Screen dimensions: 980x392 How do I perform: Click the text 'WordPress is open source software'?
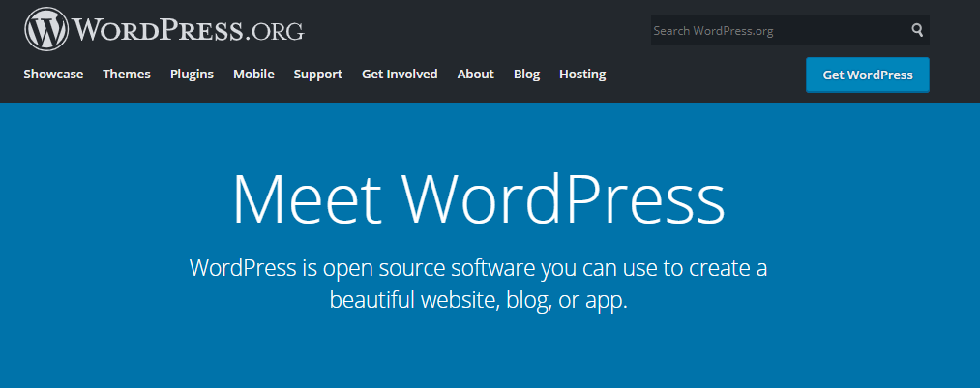click(363, 268)
